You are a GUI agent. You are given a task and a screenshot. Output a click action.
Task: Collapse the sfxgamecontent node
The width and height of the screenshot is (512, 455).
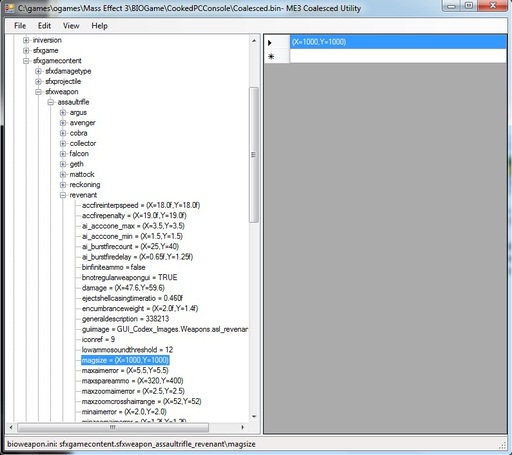point(26,61)
